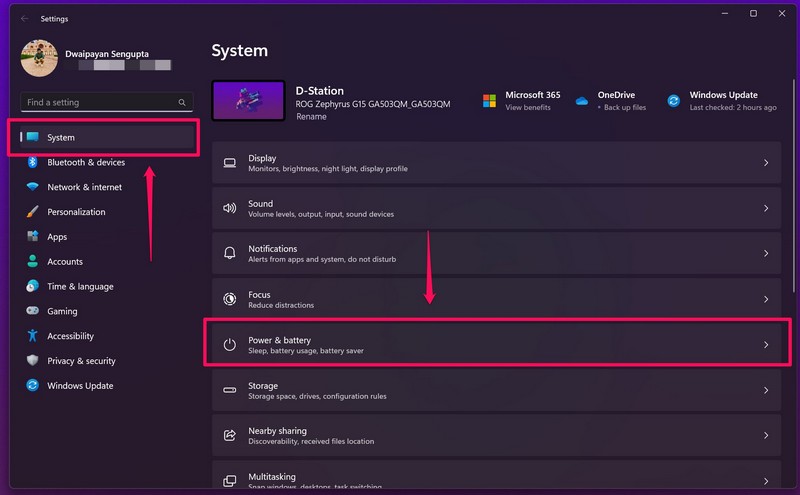The image size is (800, 495).
Task: Go to Accounts in sidebar
Action: click(x=65, y=262)
